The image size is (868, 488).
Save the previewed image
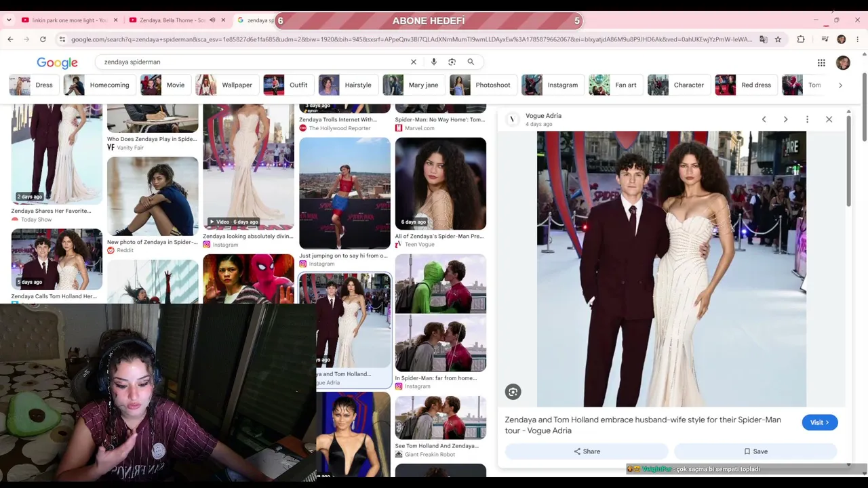755,451
